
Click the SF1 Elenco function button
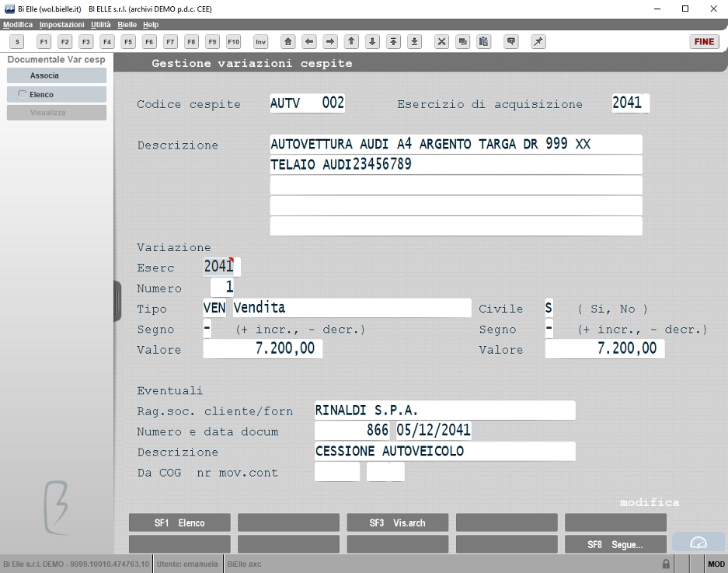(x=179, y=522)
